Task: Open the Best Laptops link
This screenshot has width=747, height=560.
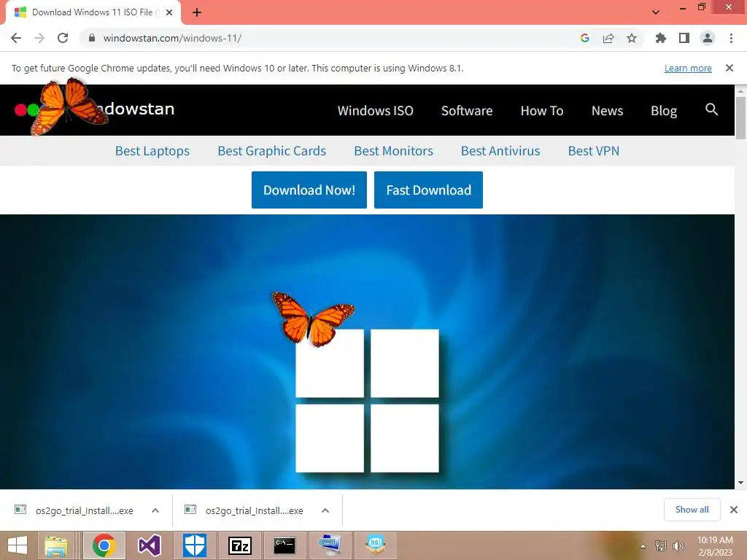Action: pyautogui.click(x=152, y=151)
